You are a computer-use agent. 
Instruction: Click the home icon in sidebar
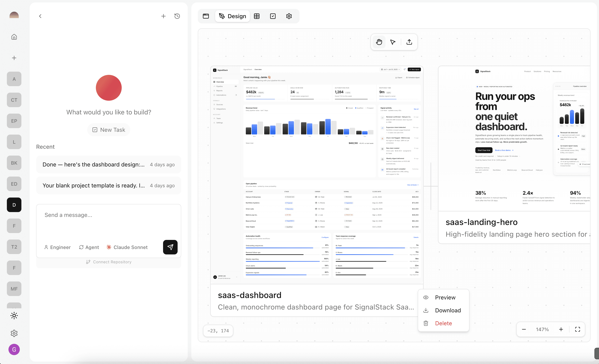click(14, 37)
